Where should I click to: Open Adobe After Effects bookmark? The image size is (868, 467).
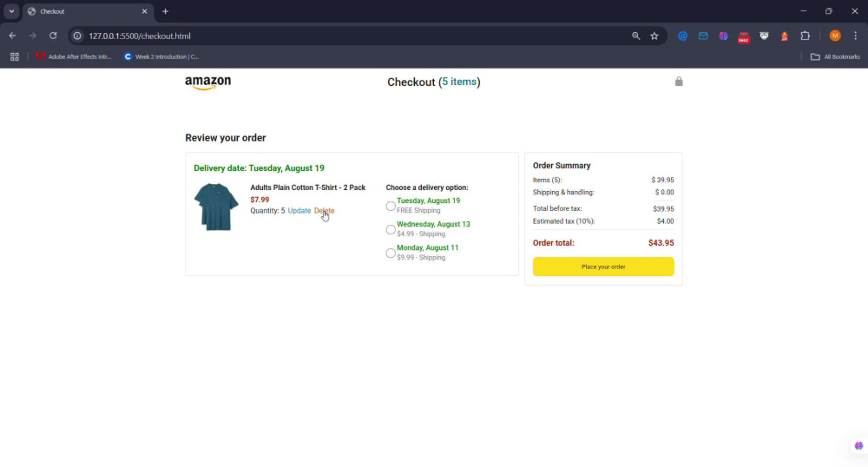click(73, 56)
